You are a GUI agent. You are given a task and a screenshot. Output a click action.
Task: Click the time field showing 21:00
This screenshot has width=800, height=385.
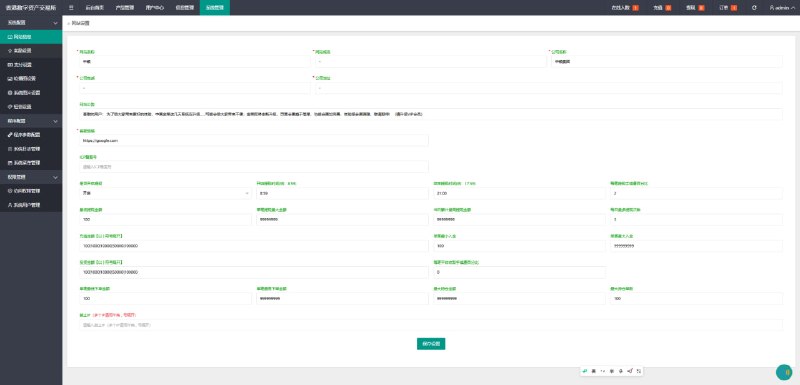pos(519,193)
